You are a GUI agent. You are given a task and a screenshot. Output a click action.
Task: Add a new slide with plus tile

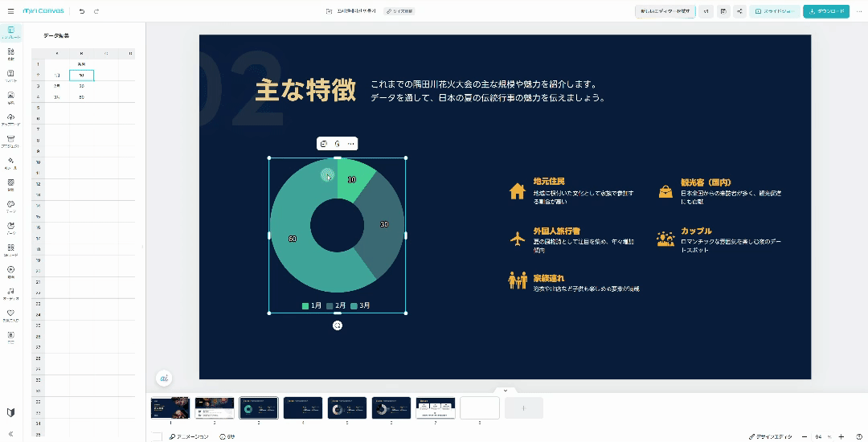[524, 408]
